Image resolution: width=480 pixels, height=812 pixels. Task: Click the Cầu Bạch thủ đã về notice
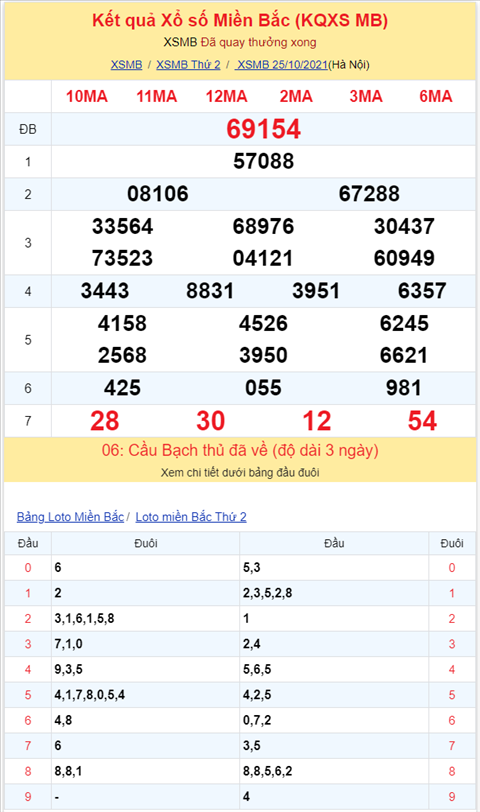pos(240,450)
